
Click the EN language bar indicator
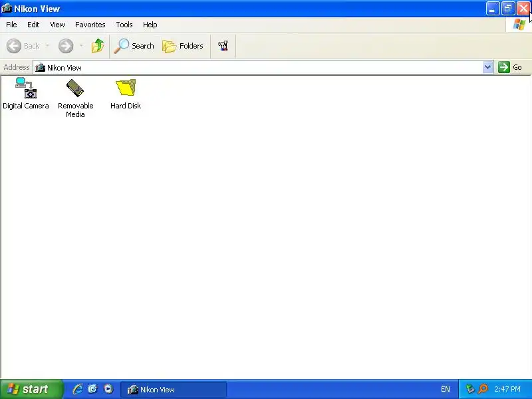click(446, 389)
